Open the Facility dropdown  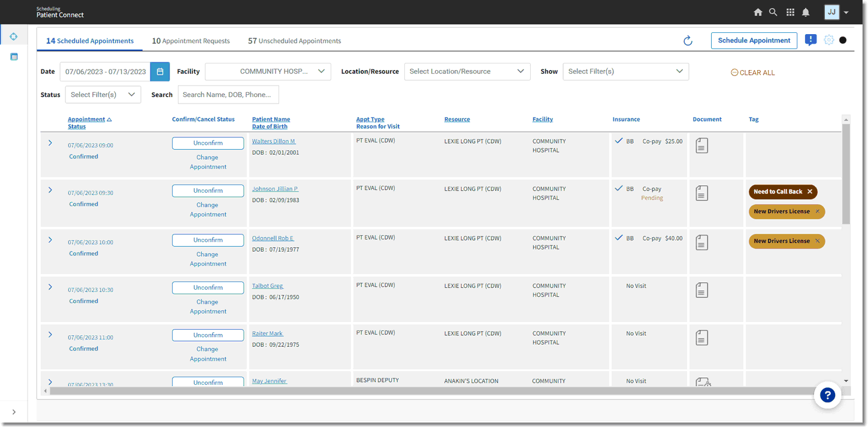(x=268, y=71)
